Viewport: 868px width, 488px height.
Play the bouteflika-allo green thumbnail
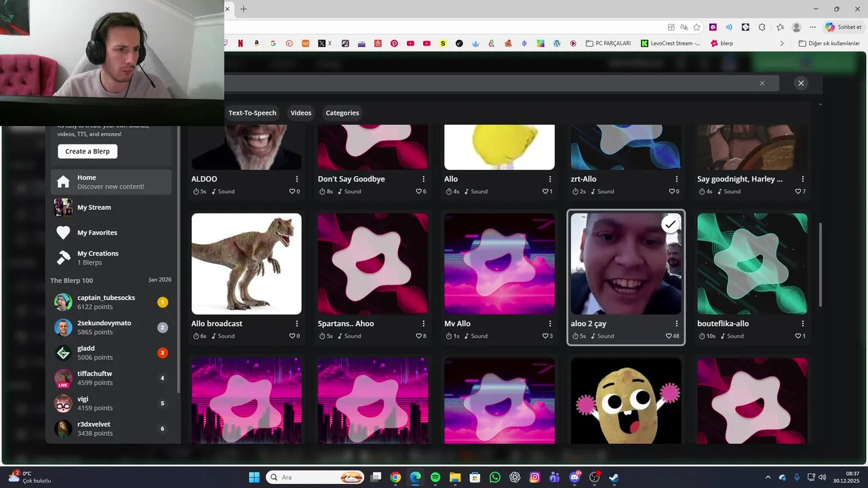(752, 264)
